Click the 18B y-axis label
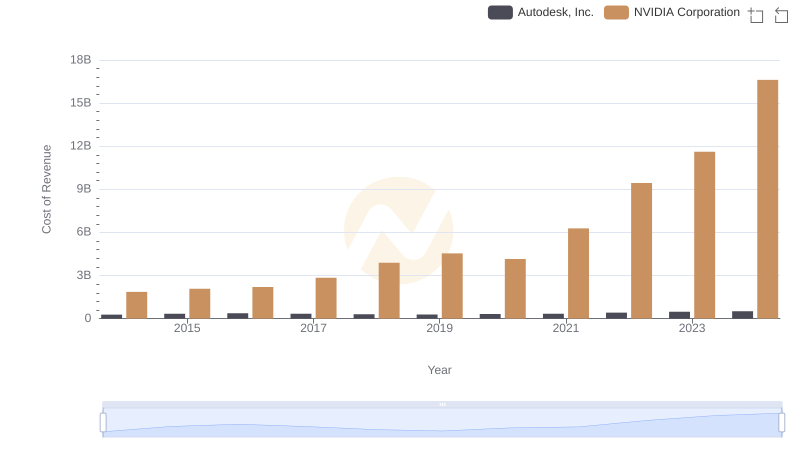 80,60
